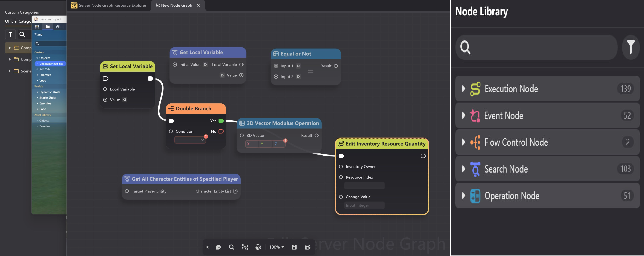Click the No output port of Double Branch
The height and width of the screenshot is (256, 644).
[x=221, y=131]
